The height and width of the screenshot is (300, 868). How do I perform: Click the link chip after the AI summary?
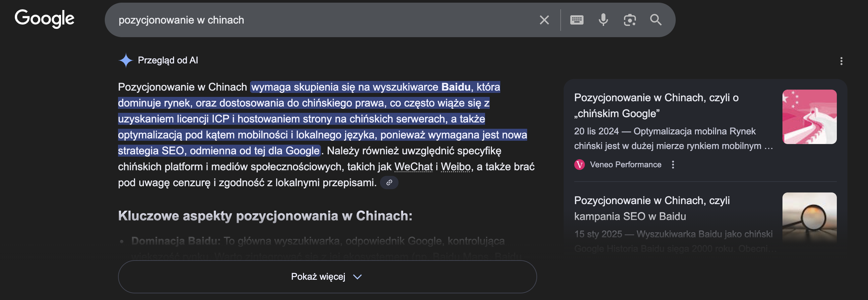(389, 183)
